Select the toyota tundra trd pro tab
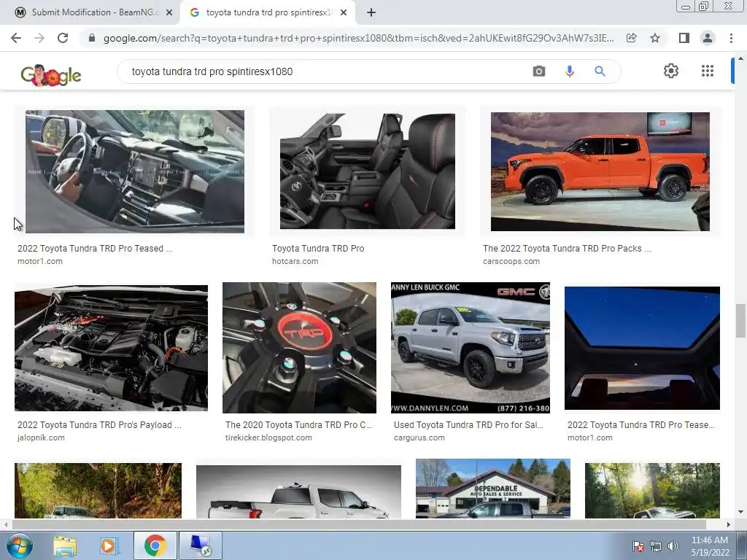The height and width of the screenshot is (560, 747). click(x=268, y=12)
